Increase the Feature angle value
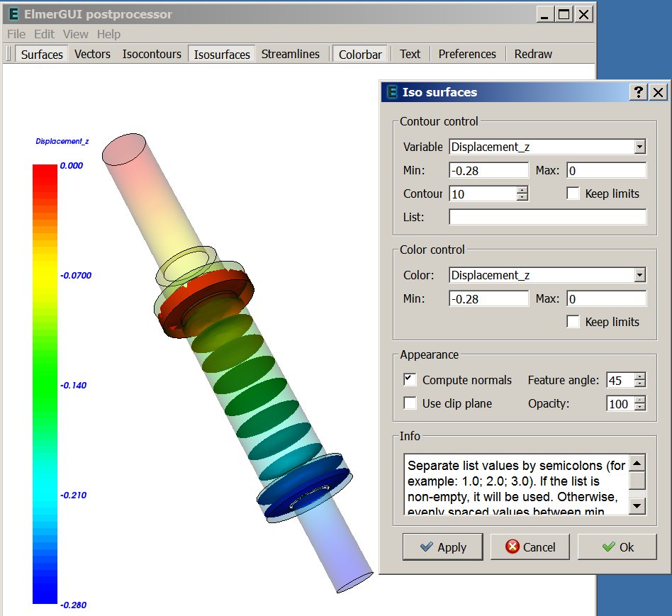This screenshot has width=672, height=616. click(640, 376)
